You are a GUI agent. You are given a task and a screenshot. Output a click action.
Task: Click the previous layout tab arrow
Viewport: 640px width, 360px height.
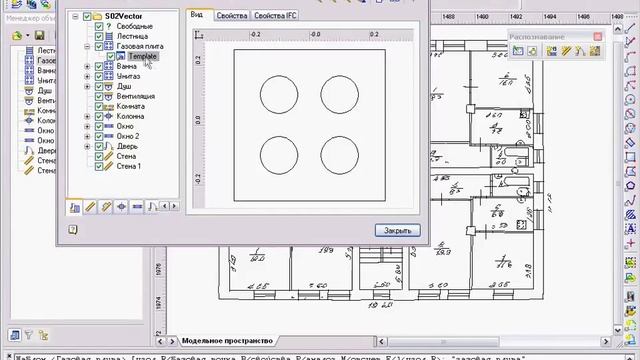tap(160, 341)
